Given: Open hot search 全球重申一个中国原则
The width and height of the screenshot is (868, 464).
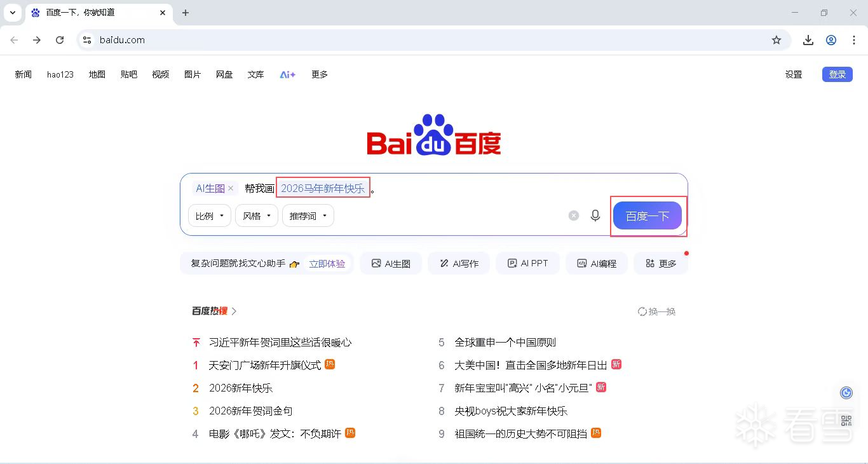Looking at the screenshot, I should [x=505, y=343].
